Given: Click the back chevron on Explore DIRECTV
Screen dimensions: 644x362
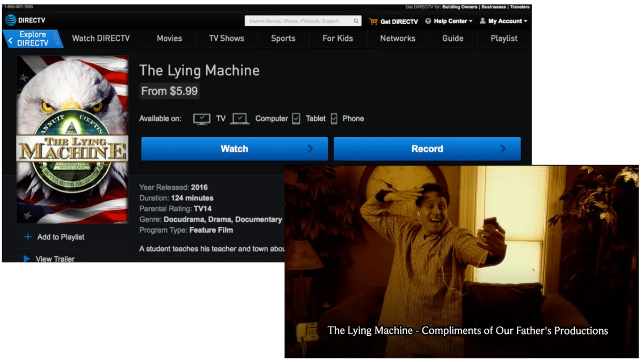Looking at the screenshot, I should (x=10, y=40).
